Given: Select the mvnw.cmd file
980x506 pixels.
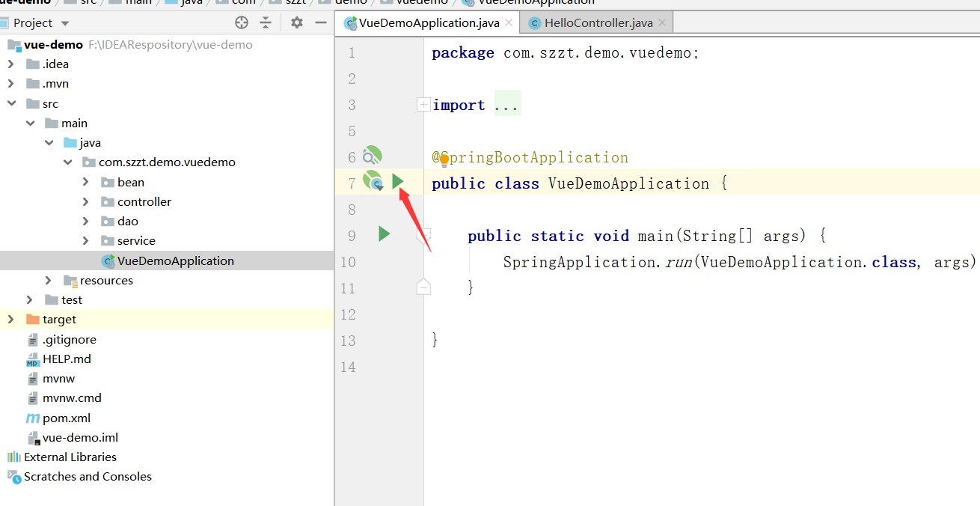Looking at the screenshot, I should tap(72, 398).
